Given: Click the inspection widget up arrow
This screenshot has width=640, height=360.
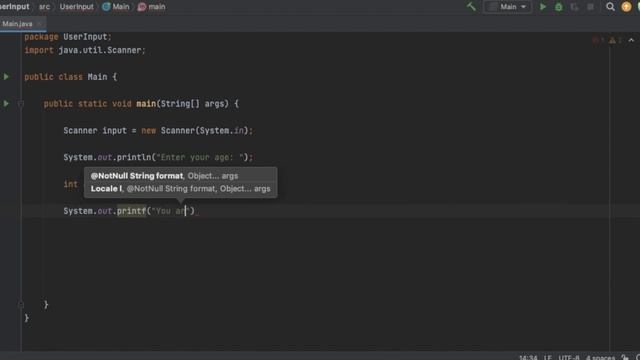Looking at the screenshot, I should pos(631,40).
